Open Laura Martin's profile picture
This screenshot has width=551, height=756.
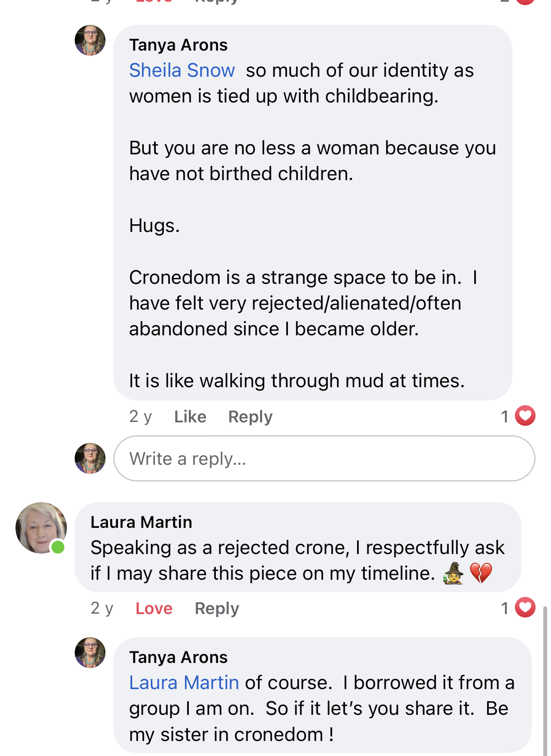[x=41, y=528]
